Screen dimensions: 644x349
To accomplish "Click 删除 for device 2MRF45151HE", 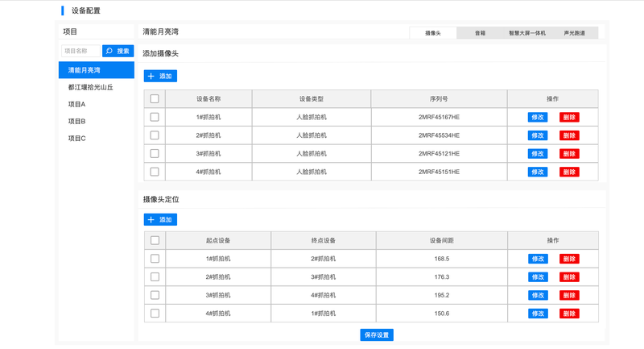I will point(569,172).
